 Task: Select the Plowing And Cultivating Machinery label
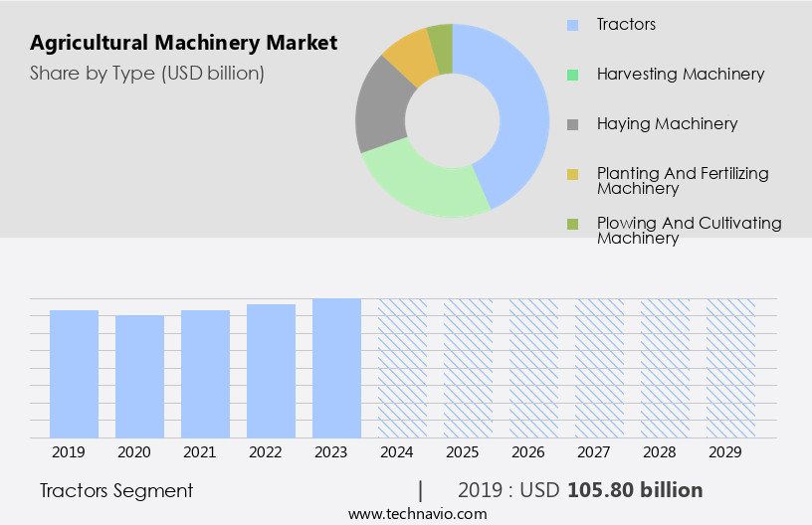(x=690, y=230)
